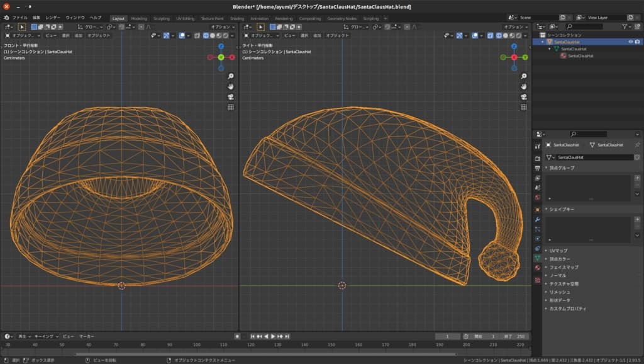Open the Material properties tab icon
The image size is (644, 364).
538,268
